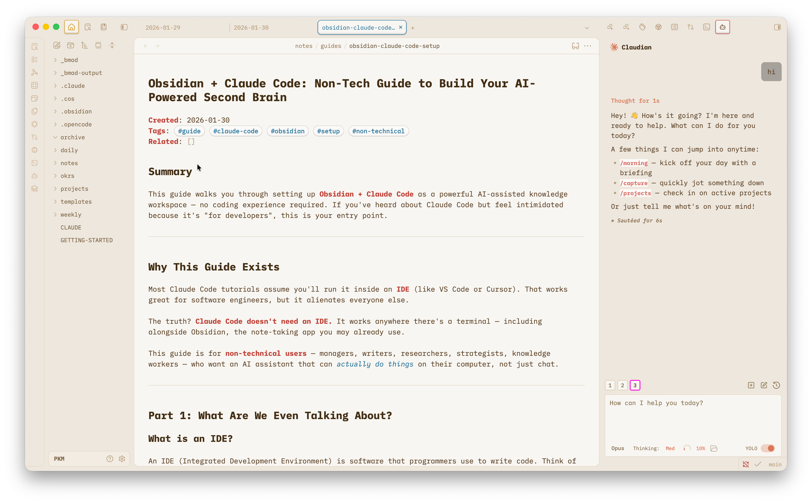Turn off the YOLO switch

point(768,448)
